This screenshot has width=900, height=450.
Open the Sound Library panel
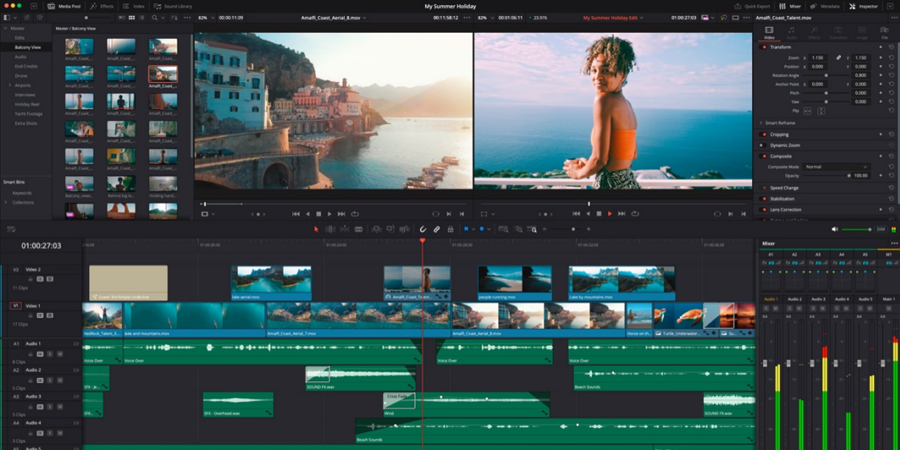(x=173, y=6)
